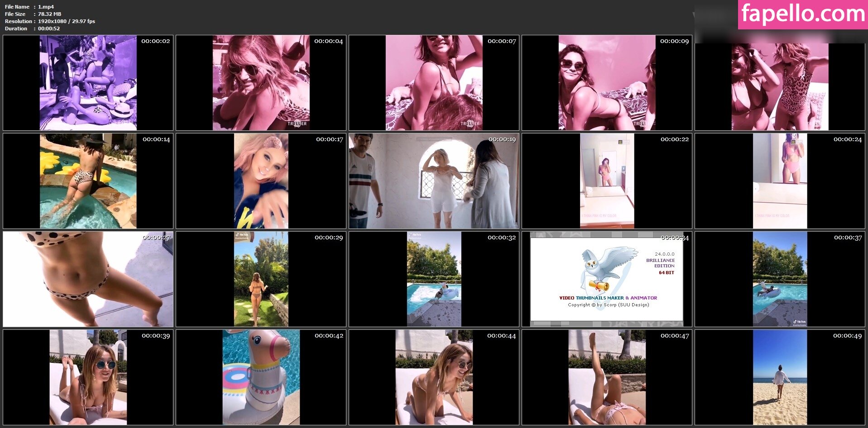Open the pool thumbnail with yellow floats

pyautogui.click(x=88, y=181)
